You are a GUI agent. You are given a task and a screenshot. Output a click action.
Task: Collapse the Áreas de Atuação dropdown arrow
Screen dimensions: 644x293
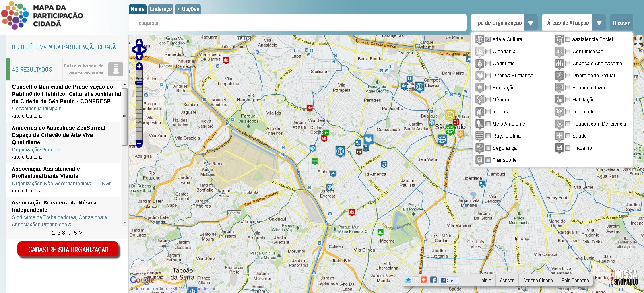tap(599, 23)
